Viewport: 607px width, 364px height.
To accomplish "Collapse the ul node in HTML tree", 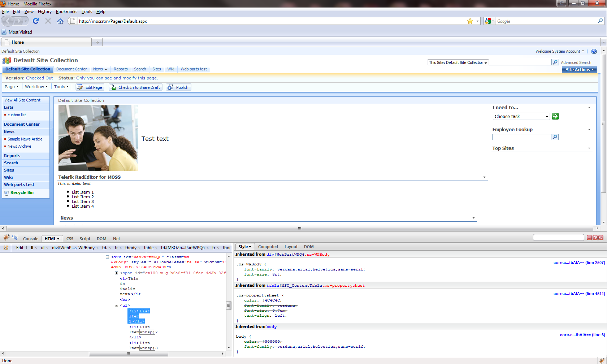I will point(116,305).
